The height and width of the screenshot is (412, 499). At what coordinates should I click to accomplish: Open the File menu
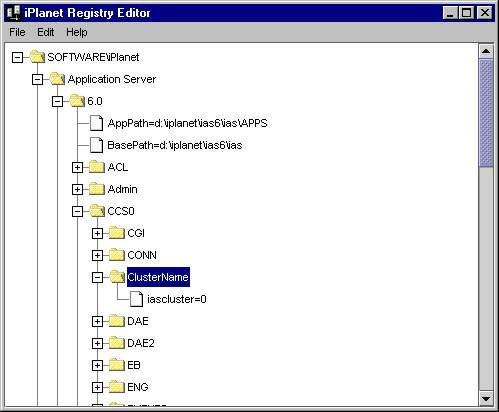click(x=17, y=32)
